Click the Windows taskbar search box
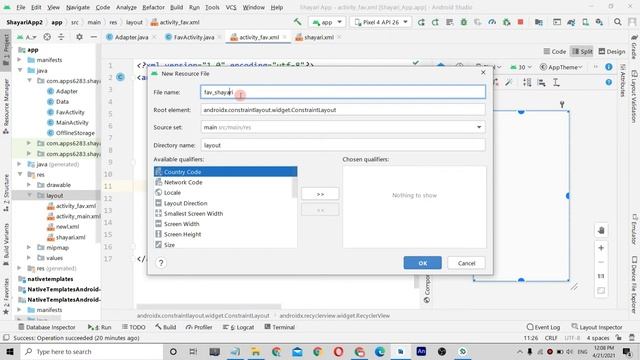This screenshot has height=360, width=640. (x=91, y=351)
